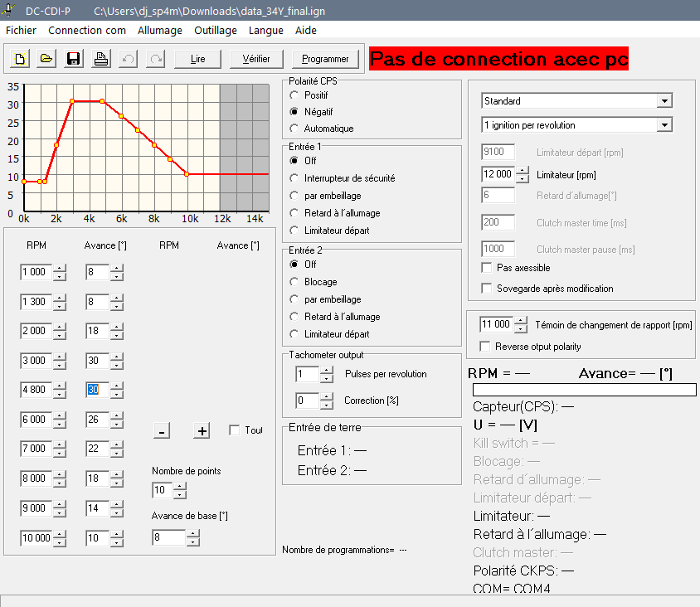Set Entrée 2 to Blocage
The height and width of the screenshot is (607, 700).
pos(294,282)
